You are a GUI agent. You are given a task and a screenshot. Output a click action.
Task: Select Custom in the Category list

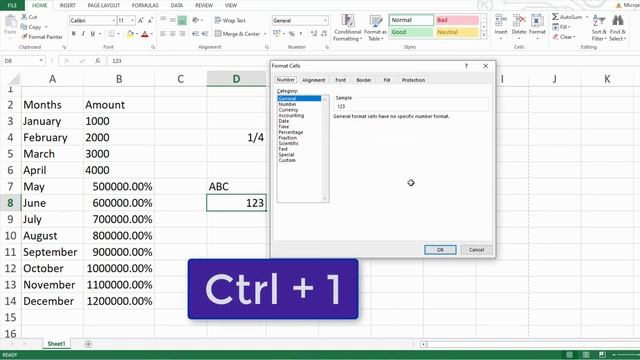coord(287,160)
